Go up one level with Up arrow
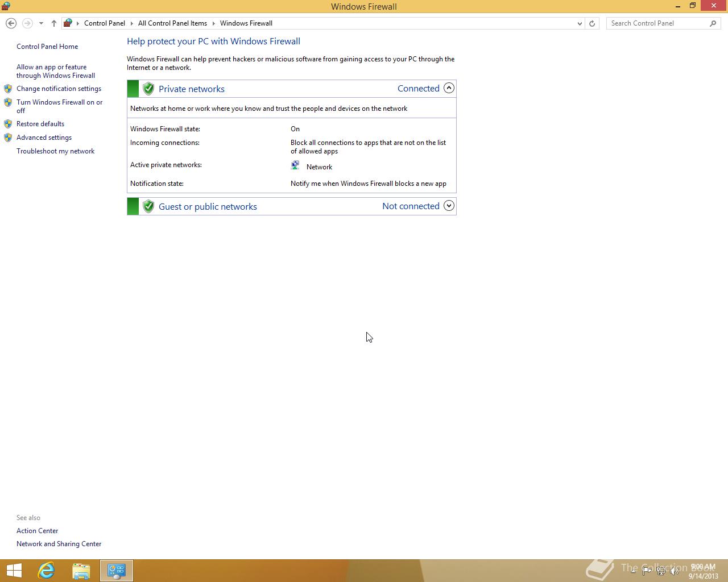Screen dimensions: 728x582 tap(54, 23)
